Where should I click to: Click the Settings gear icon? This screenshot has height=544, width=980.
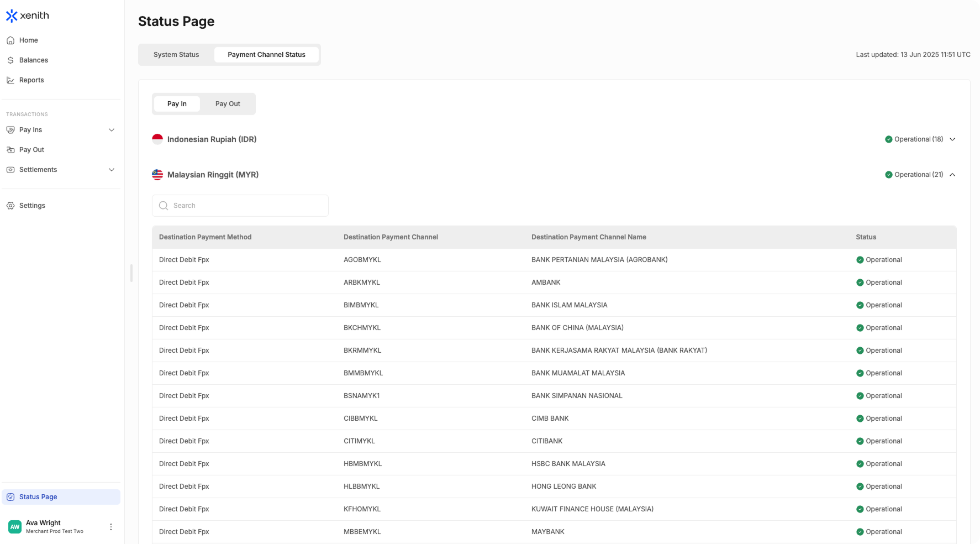pyautogui.click(x=10, y=206)
